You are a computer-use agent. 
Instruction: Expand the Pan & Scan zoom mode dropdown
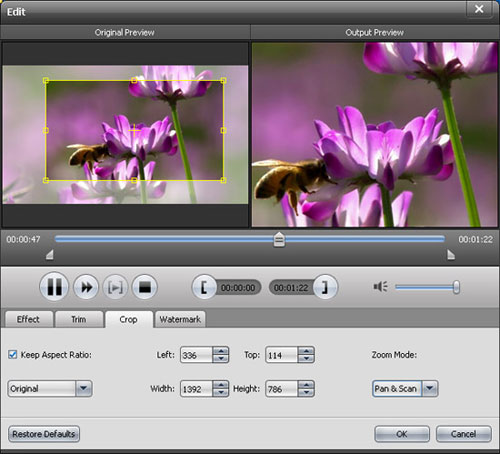[x=430, y=389]
